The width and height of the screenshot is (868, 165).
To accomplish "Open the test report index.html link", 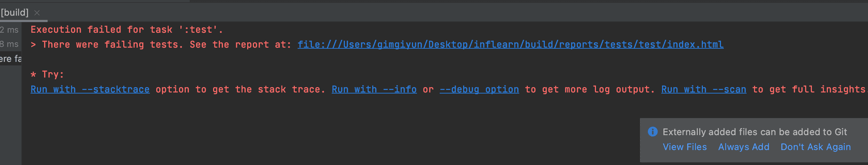I will point(510,44).
